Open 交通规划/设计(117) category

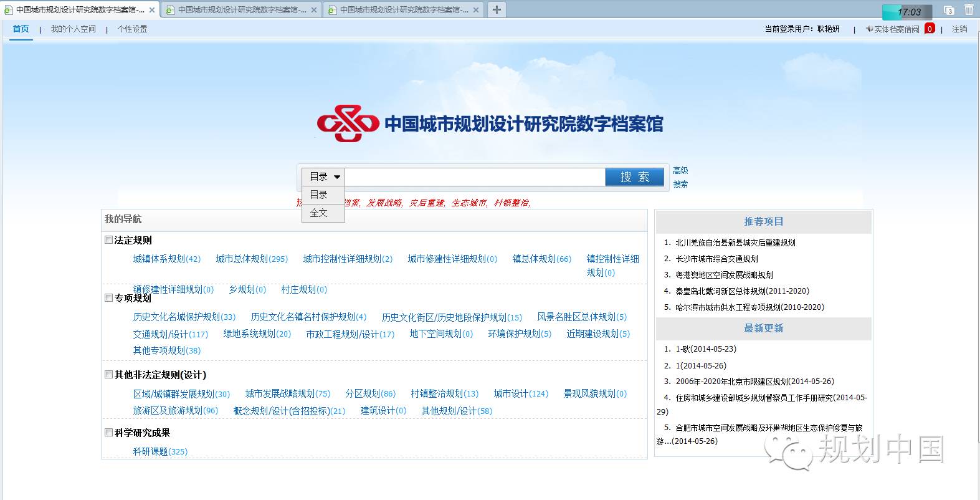pyautogui.click(x=171, y=334)
